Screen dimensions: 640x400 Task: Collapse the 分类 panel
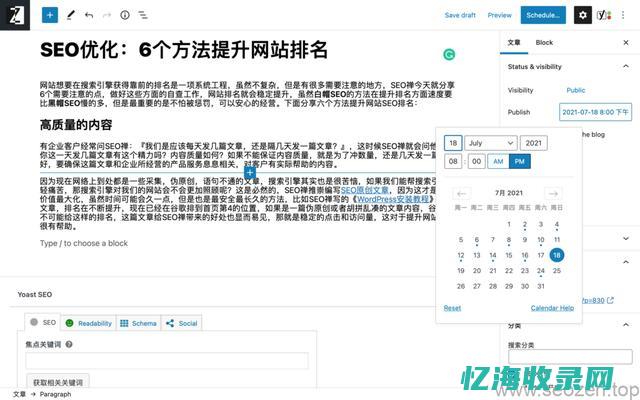[626, 325]
